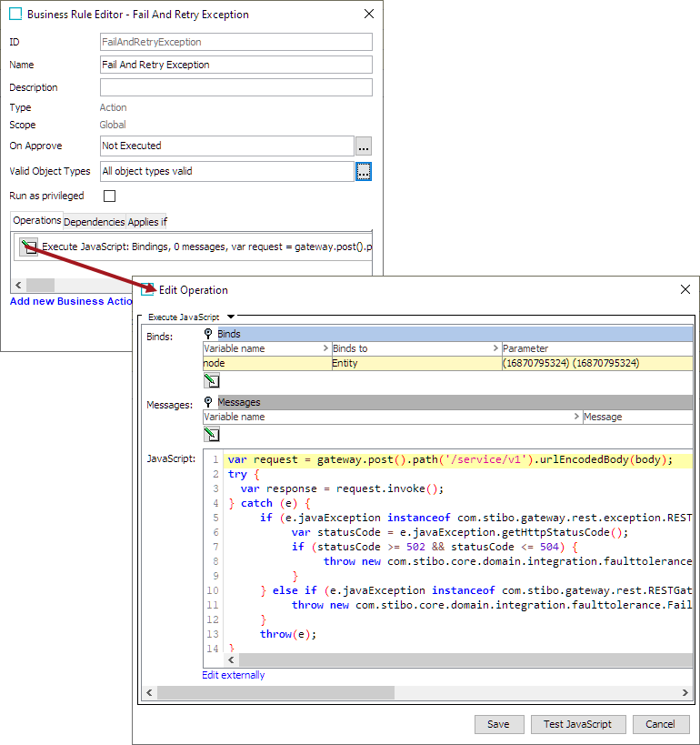
Task: Click the Test JavaScript button
Action: point(578,724)
